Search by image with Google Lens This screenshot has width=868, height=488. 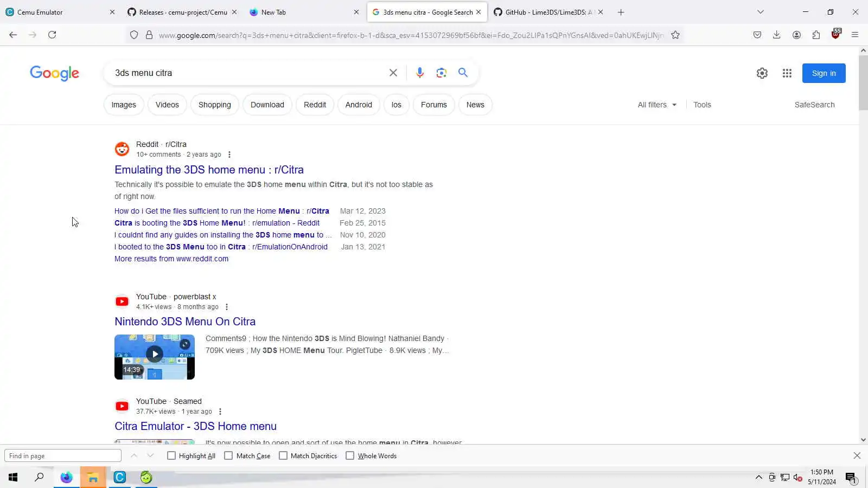point(442,73)
